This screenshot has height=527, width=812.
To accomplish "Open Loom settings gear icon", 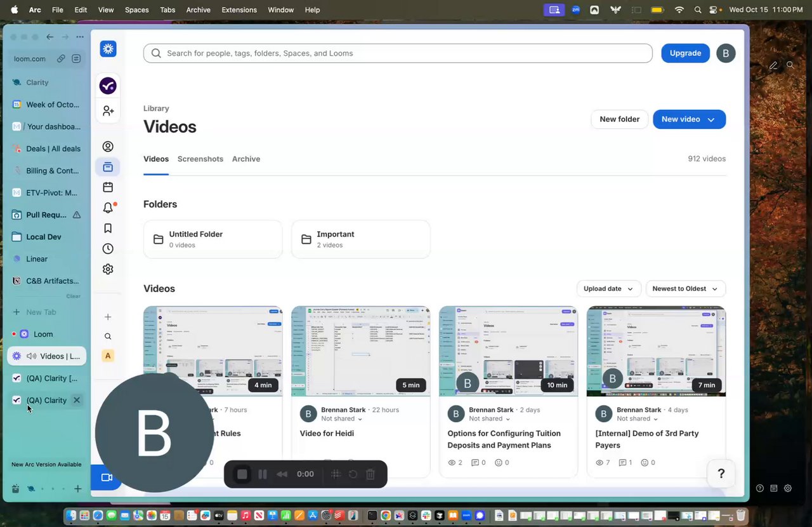I will click(108, 269).
